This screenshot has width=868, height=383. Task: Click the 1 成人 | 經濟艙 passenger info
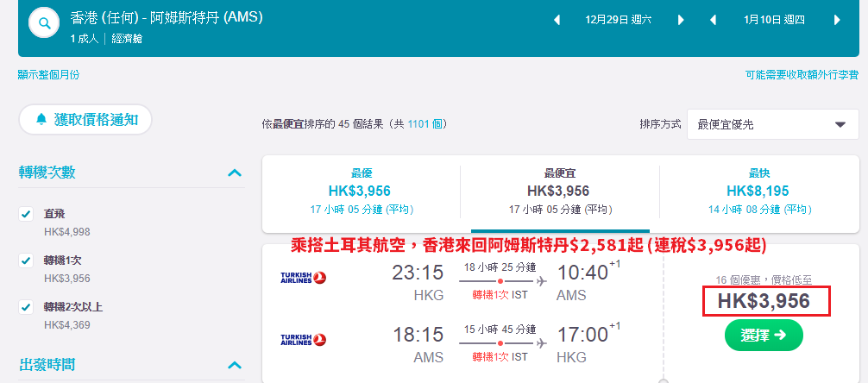tap(106, 39)
